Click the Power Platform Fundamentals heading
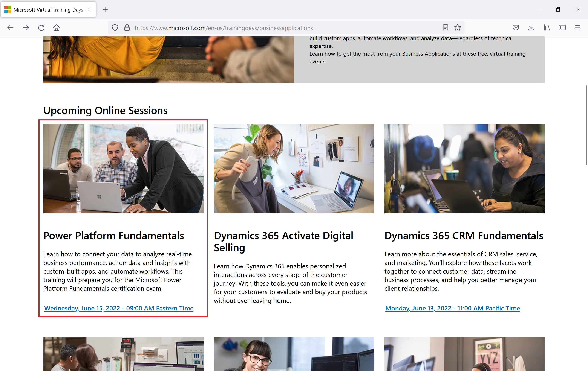The image size is (588, 371). [113, 236]
